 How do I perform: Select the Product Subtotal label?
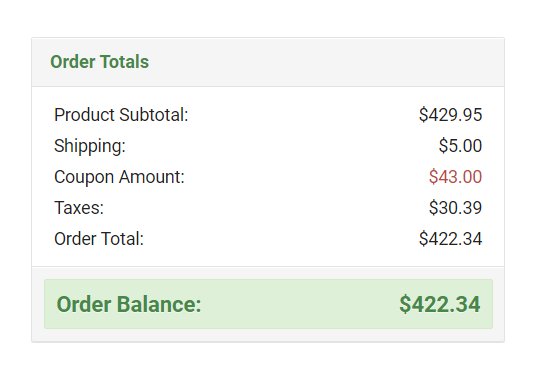[x=121, y=115]
